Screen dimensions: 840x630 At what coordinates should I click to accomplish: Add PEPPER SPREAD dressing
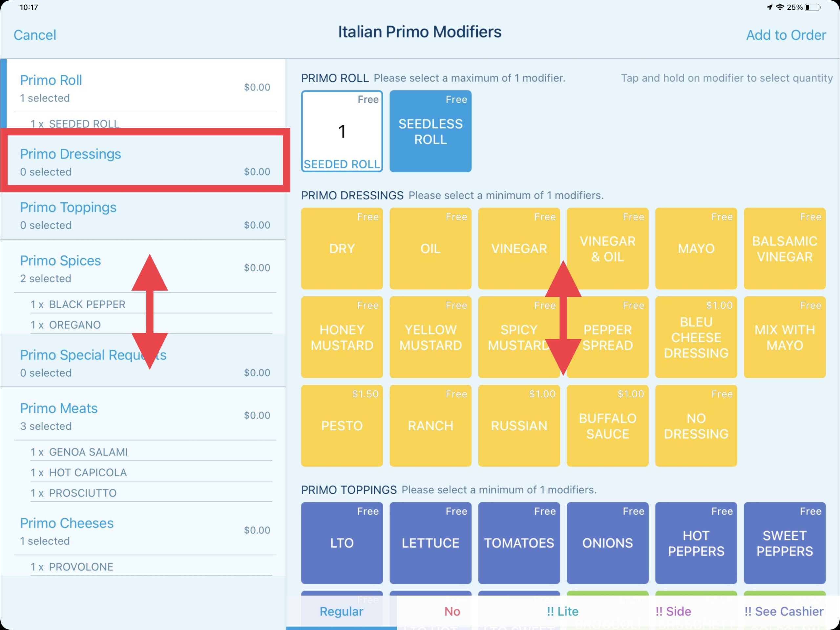[x=607, y=337]
